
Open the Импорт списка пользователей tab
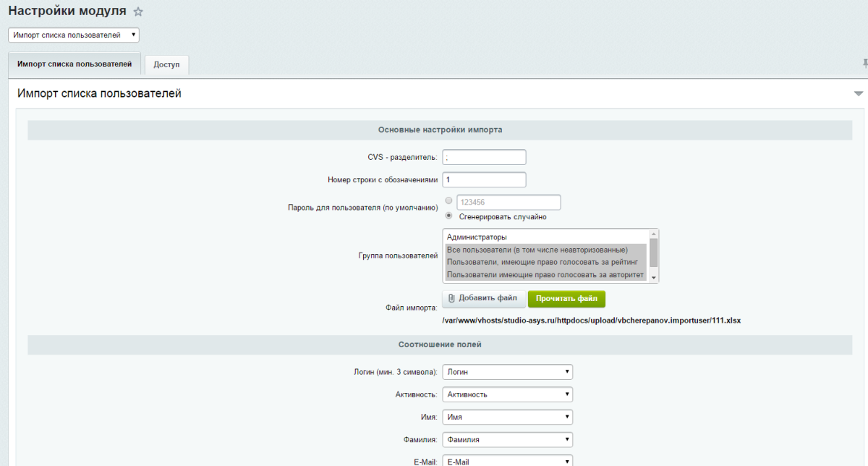click(75, 64)
